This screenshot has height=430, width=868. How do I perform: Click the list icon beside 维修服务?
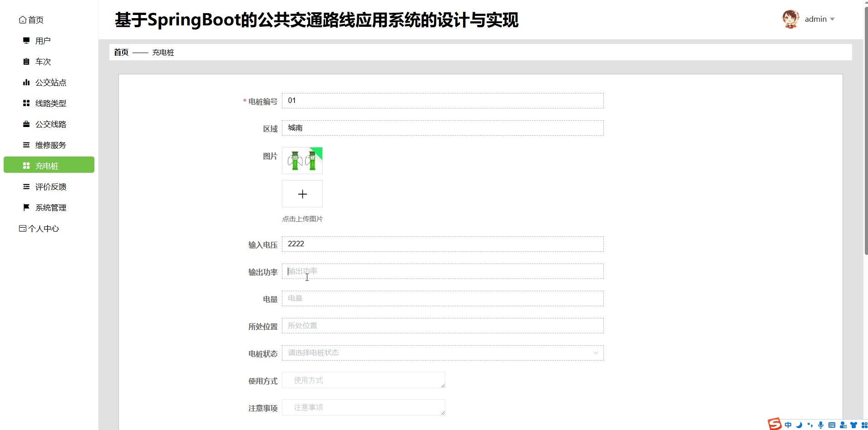coord(26,145)
